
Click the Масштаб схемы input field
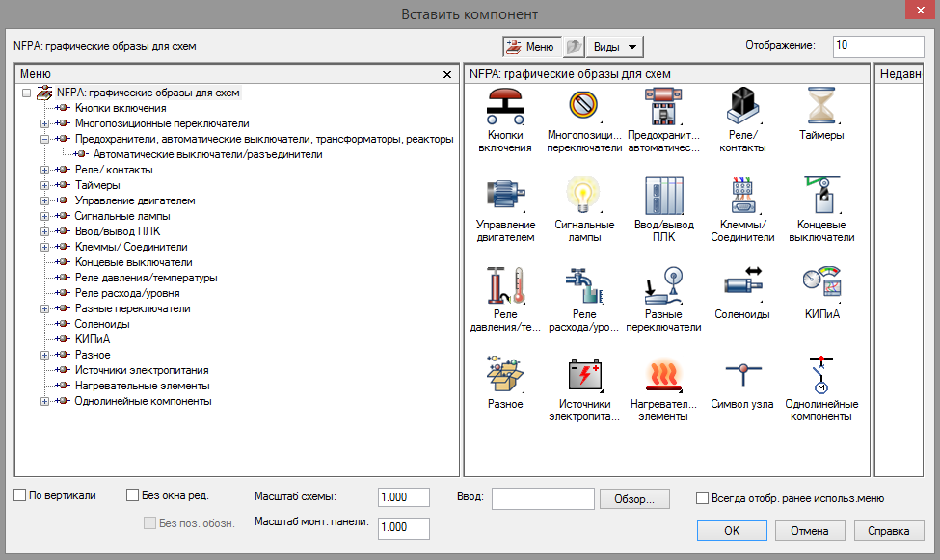tap(403, 497)
